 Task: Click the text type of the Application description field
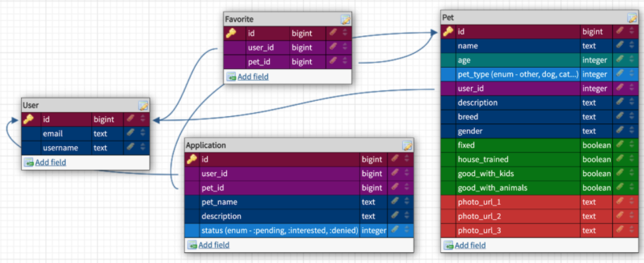(x=368, y=216)
